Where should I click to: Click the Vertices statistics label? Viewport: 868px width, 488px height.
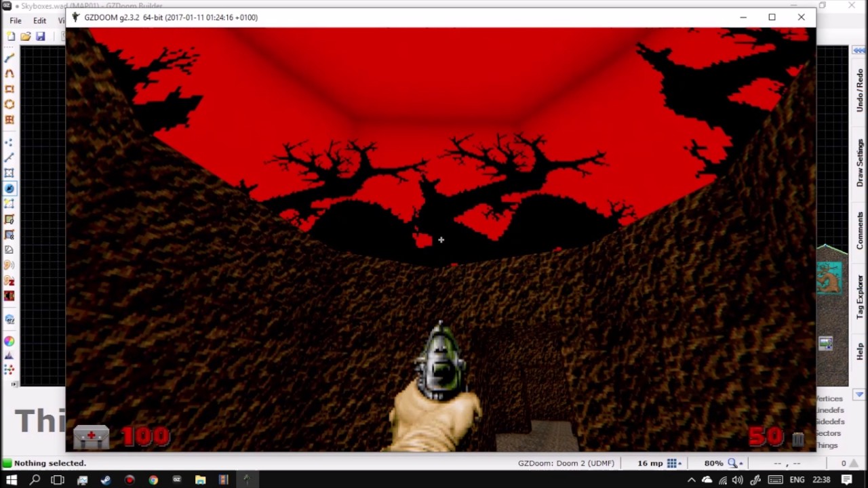point(829,399)
